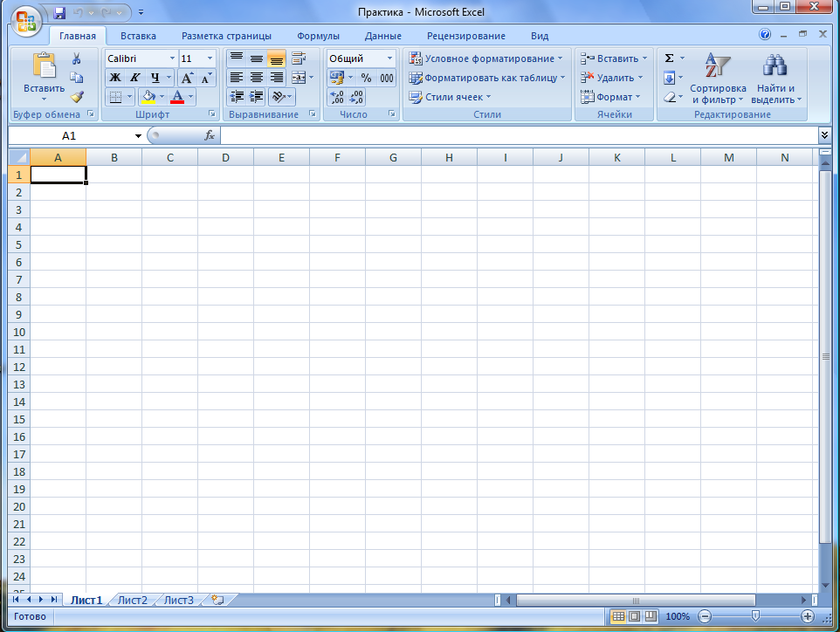
Task: Go to the first sheet arrow
Action: 16,600
